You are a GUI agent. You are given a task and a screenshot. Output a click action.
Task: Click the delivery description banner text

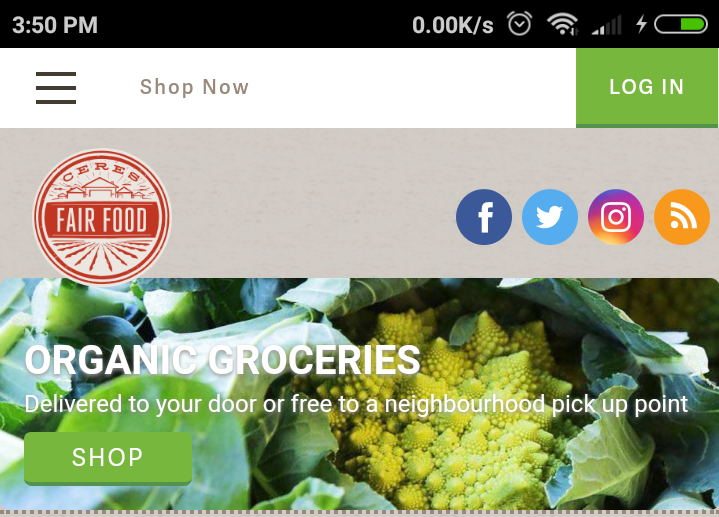[x=356, y=405]
